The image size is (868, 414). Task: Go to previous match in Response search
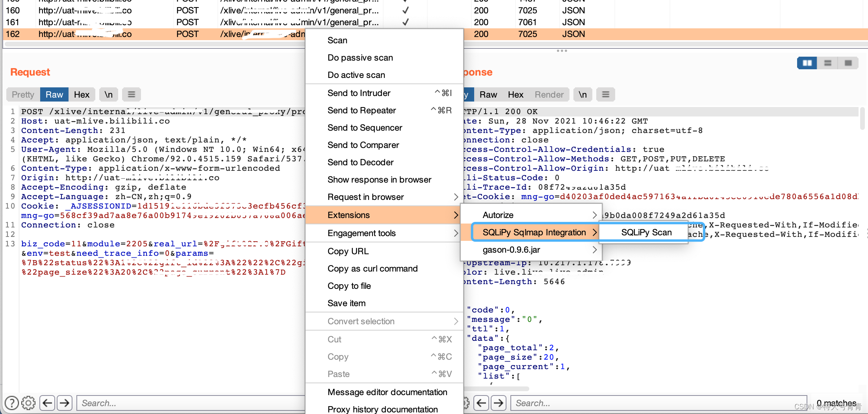pos(481,403)
